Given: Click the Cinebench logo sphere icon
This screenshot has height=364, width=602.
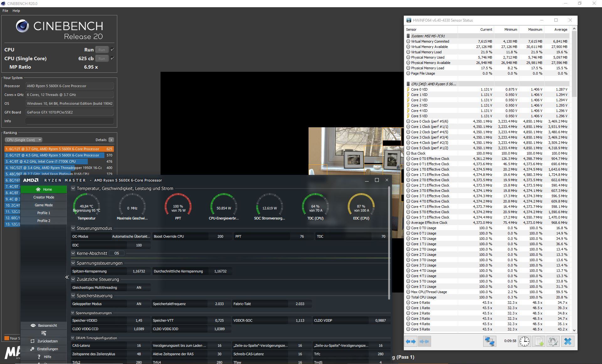Looking at the screenshot, I should click(x=22, y=26).
